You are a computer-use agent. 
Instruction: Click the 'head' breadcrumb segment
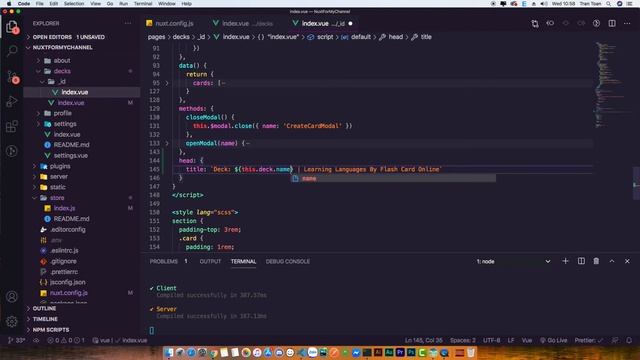click(396, 37)
